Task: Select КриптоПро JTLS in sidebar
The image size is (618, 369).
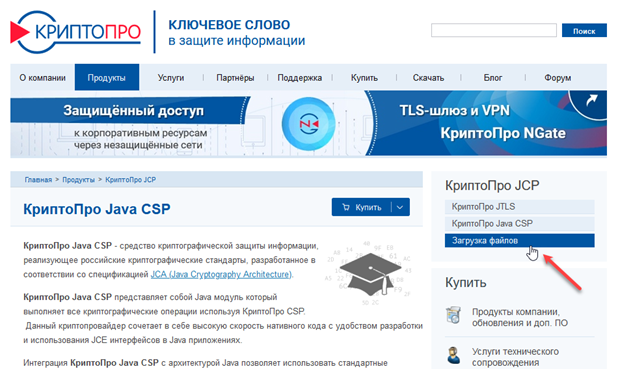Action: (519, 207)
